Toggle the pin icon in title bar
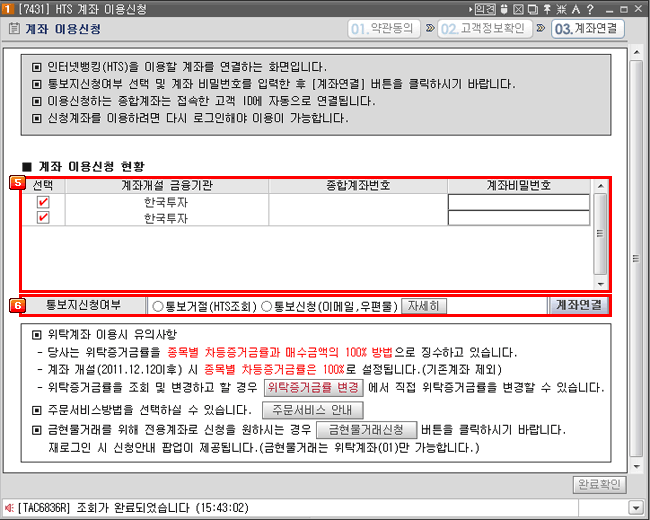Viewport: 650px width, 520px height. 547,9
